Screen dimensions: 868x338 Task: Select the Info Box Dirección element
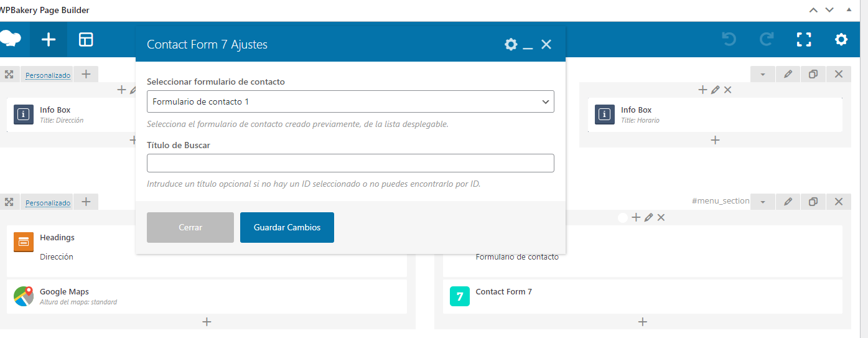pyautogui.click(x=71, y=115)
